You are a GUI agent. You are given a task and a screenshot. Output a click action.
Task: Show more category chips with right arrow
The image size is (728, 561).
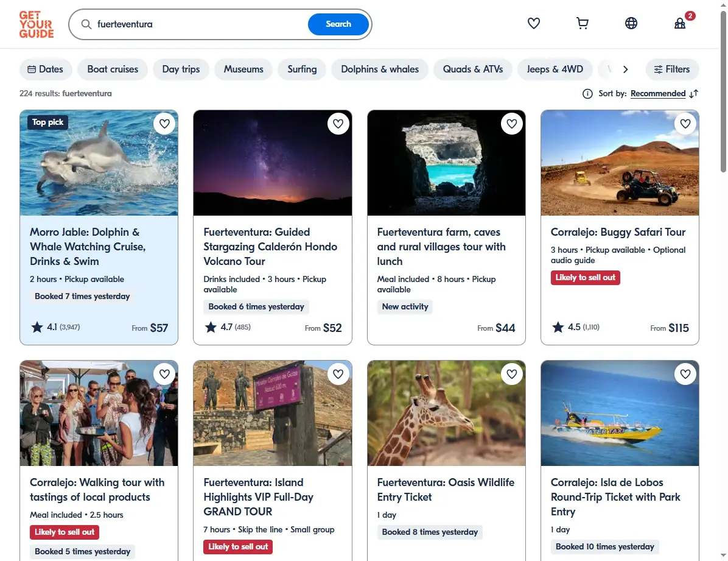point(625,69)
